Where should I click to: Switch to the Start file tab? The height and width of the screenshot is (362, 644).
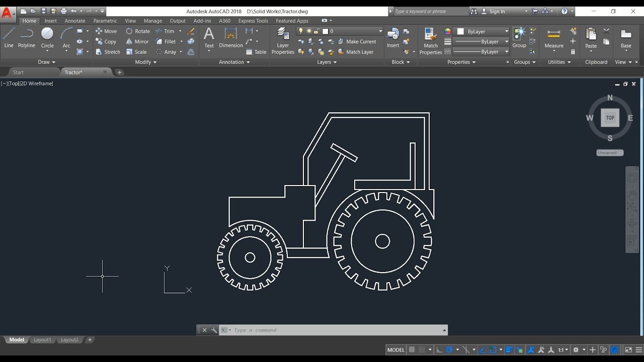click(18, 72)
